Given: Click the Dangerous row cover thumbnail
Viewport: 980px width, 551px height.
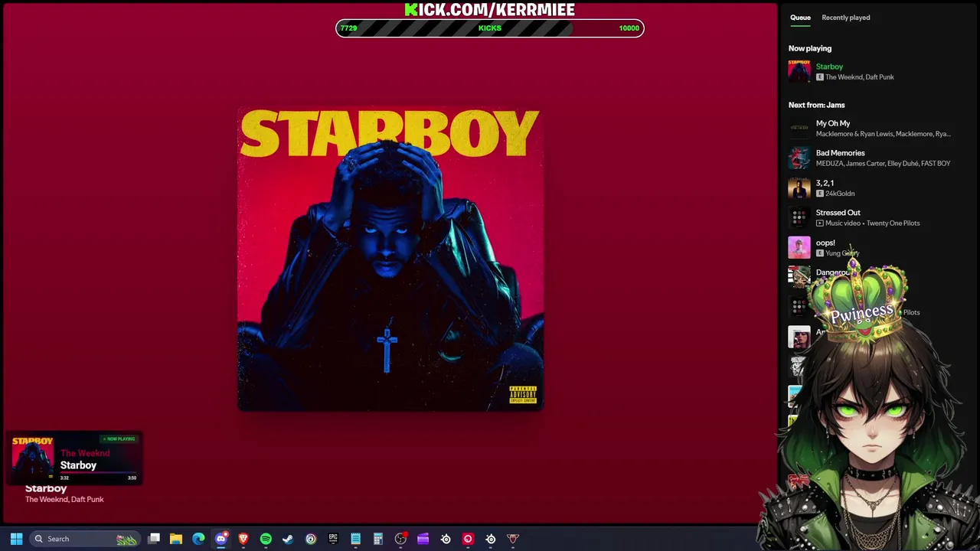Looking at the screenshot, I should tap(799, 277).
